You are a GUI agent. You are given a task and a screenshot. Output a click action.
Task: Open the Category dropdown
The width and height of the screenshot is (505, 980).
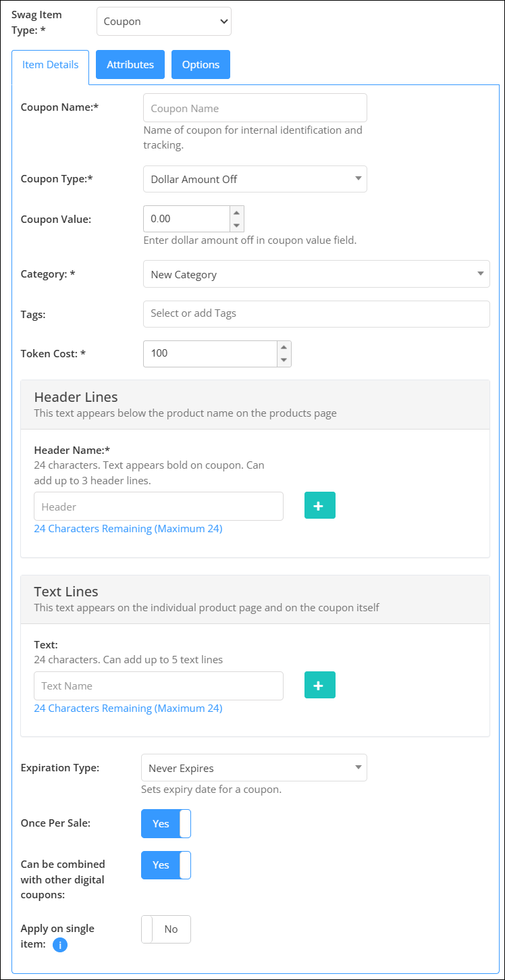[317, 274]
